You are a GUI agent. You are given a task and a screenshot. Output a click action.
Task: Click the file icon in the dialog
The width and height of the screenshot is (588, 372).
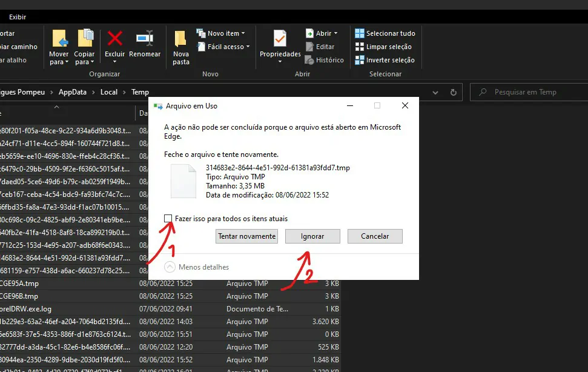click(x=183, y=182)
